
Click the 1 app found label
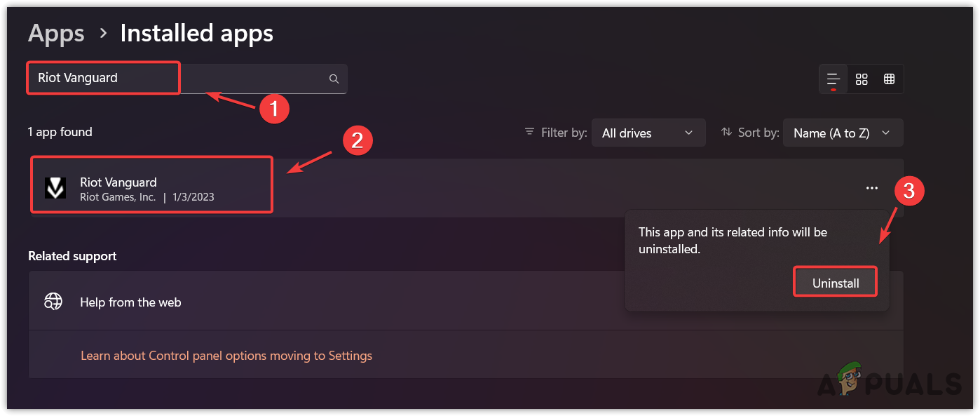coord(60,132)
